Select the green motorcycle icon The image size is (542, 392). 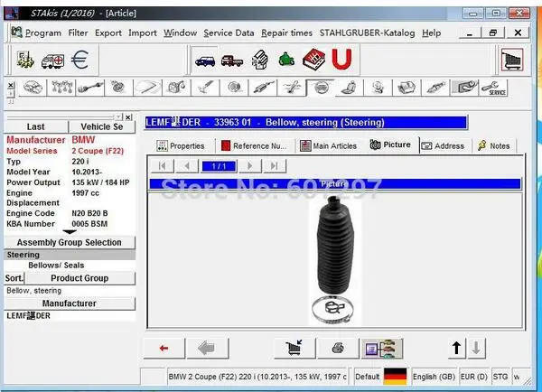coord(286,60)
